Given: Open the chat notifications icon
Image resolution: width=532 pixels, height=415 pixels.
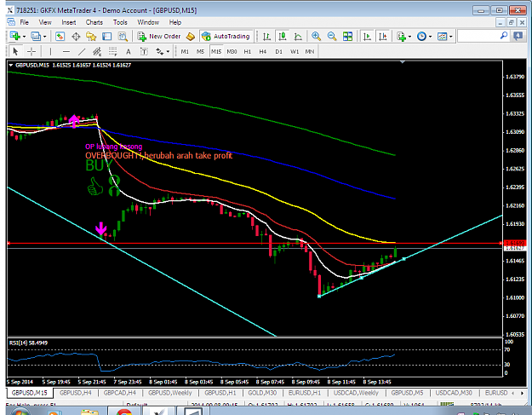Looking at the screenshot, I should (518, 36).
